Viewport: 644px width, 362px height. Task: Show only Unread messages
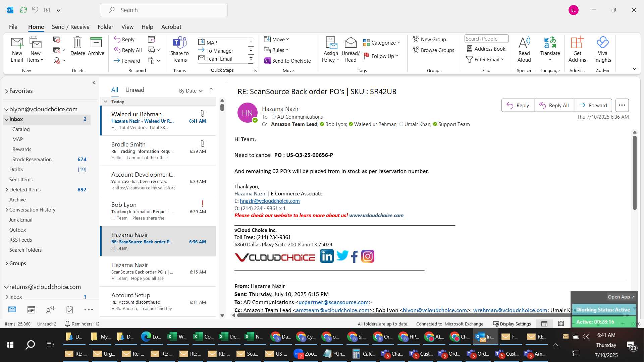135,90
